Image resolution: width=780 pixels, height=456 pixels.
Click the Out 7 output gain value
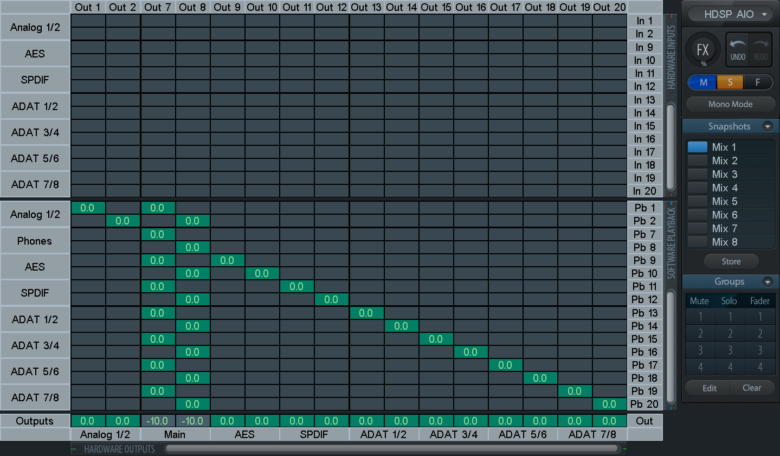158,421
